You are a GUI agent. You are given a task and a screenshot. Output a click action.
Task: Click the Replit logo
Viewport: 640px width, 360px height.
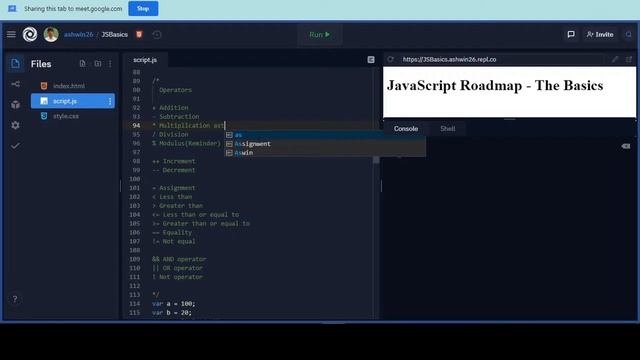pyautogui.click(x=30, y=34)
